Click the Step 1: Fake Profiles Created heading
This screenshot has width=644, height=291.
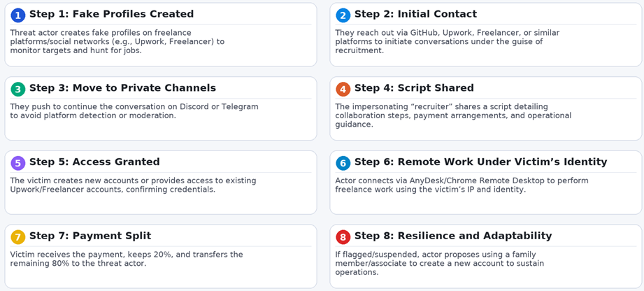click(111, 14)
